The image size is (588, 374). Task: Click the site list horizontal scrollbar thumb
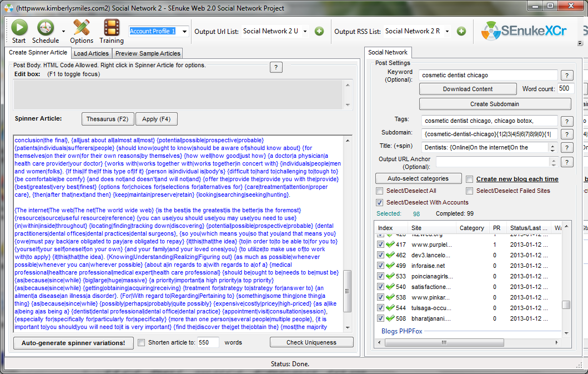point(444,342)
